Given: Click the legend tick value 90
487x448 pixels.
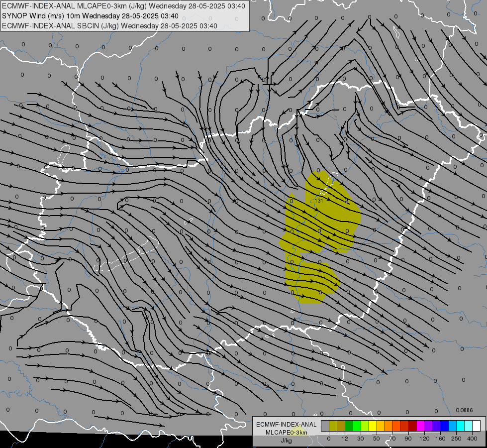Looking at the screenshot, I should click(x=408, y=439).
